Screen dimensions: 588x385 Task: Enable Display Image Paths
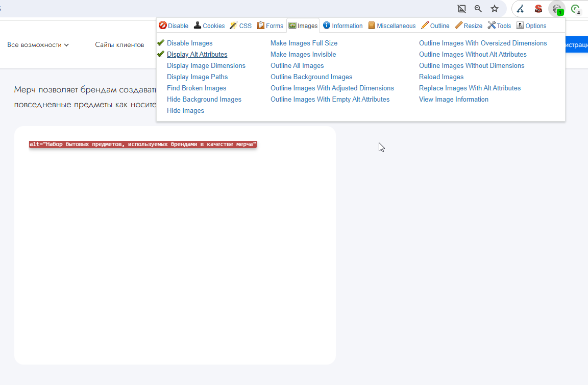tap(197, 77)
